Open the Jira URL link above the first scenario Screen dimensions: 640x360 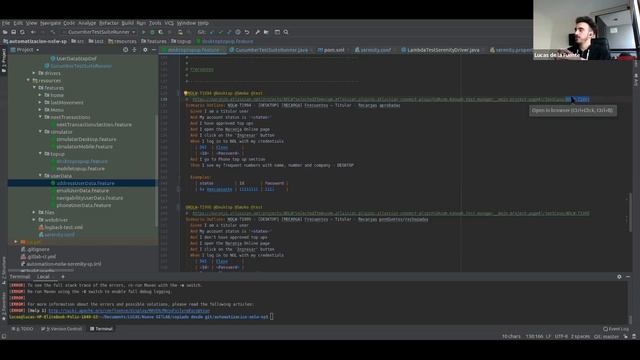pos(391,99)
